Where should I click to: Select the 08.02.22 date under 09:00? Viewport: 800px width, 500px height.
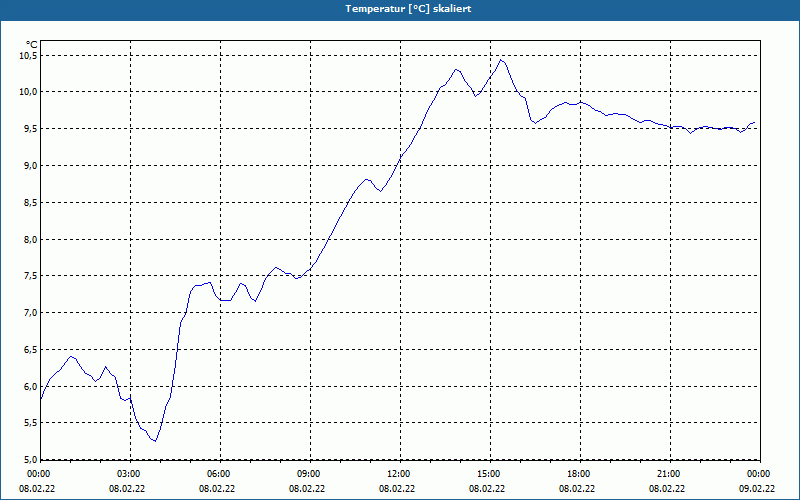tap(307, 489)
